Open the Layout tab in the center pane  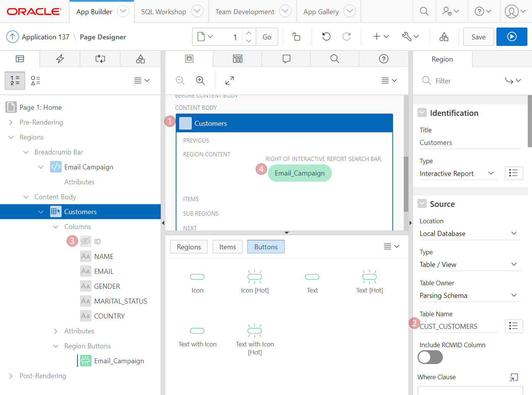coord(189,59)
